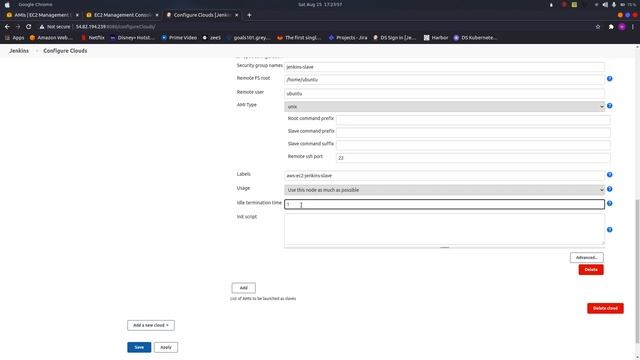
Task: Open Harbor bookmark
Action: tap(436, 38)
